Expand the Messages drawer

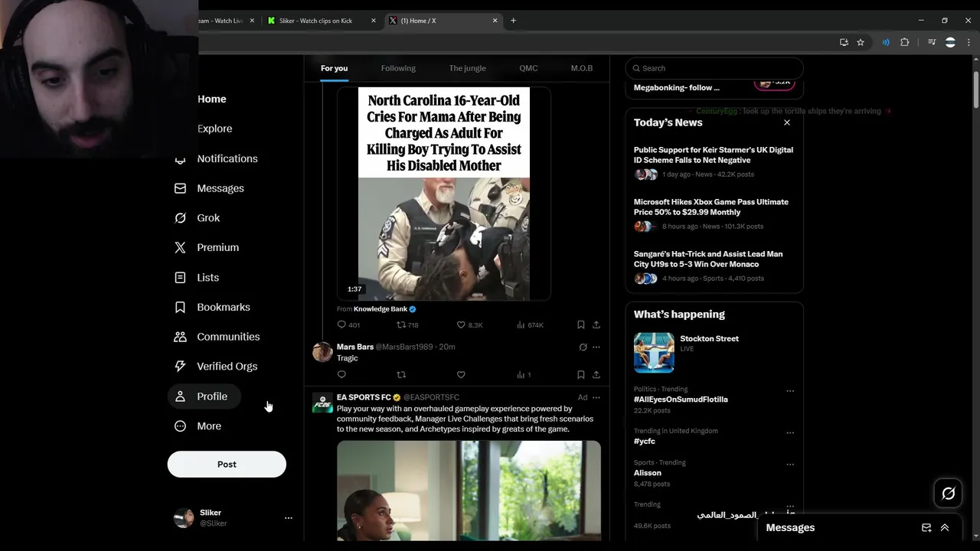pos(945,527)
